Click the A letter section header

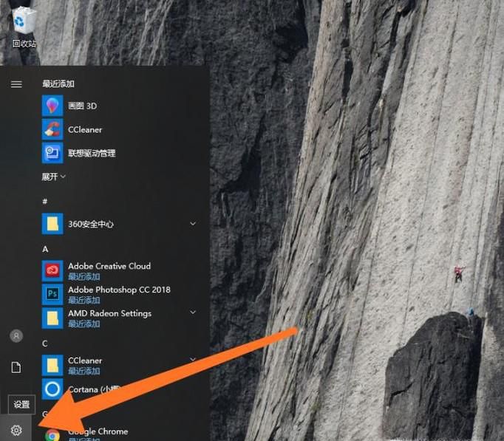[45, 249]
